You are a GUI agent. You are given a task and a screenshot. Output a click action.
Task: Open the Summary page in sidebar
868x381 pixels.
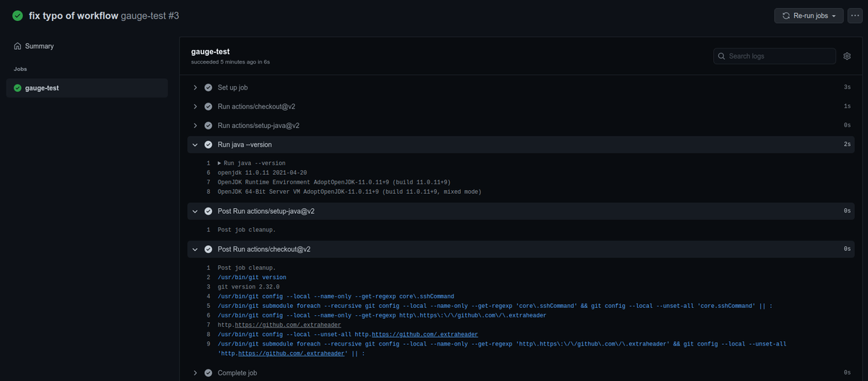pyautogui.click(x=87, y=46)
